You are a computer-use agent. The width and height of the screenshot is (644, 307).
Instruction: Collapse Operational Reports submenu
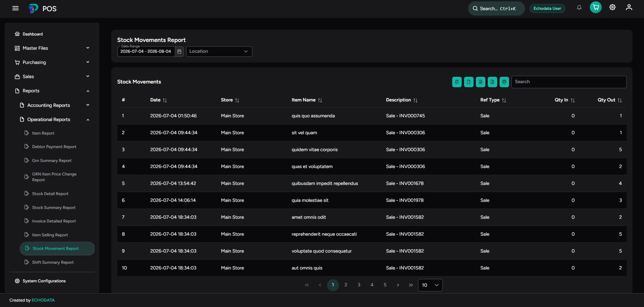click(54, 120)
